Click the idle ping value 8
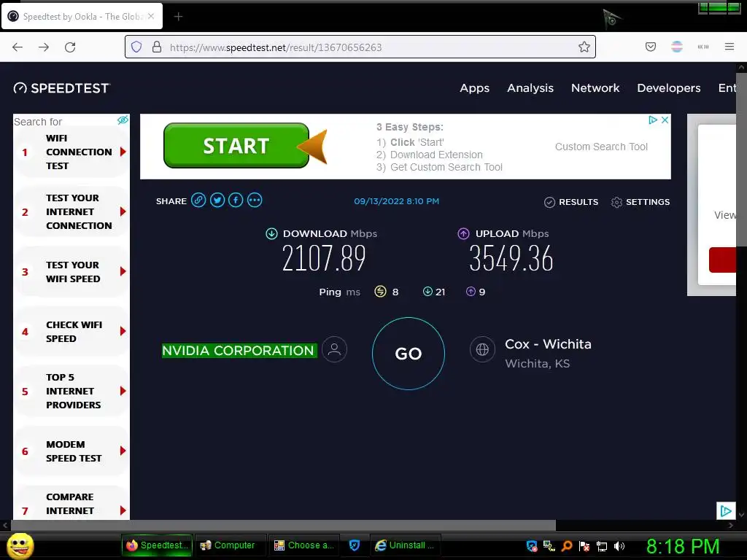 coord(395,292)
